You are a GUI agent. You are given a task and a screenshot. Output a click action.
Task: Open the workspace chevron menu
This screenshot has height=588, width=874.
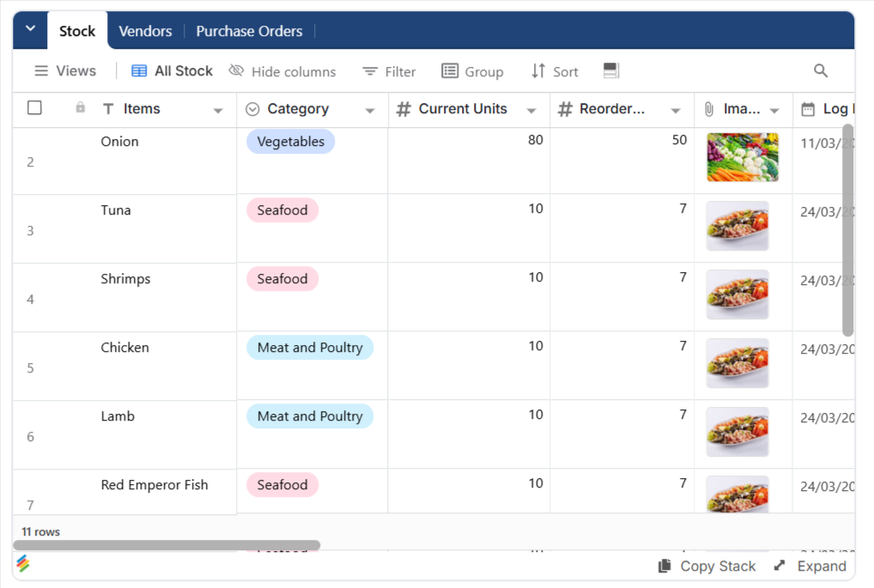[31, 28]
